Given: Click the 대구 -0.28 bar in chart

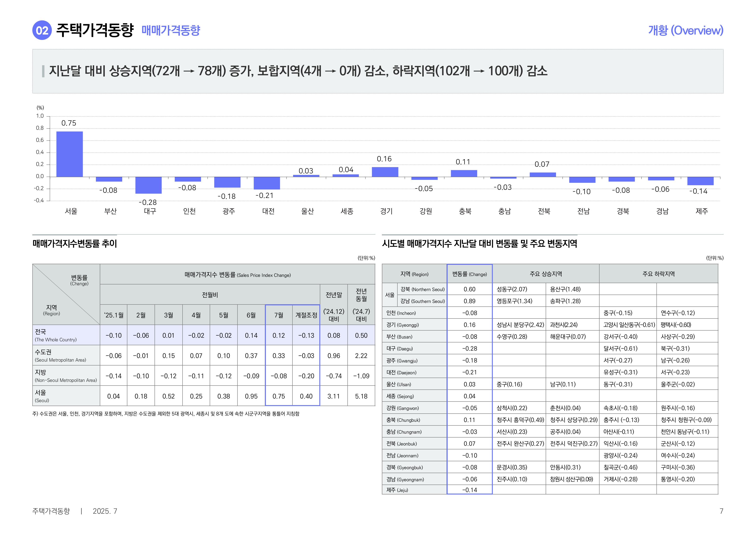Looking at the screenshot, I should (x=148, y=185).
